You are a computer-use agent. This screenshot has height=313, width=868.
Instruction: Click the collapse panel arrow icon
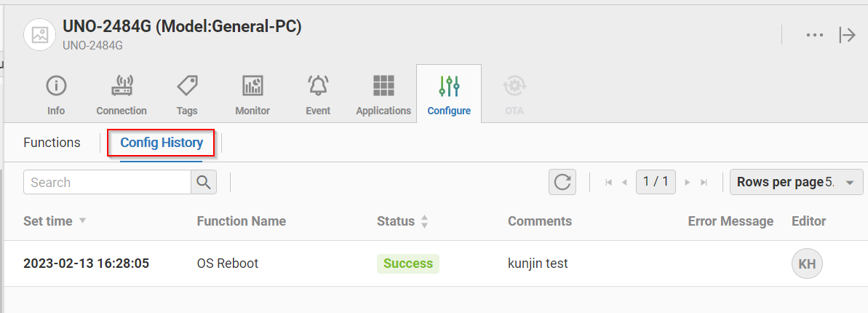click(x=848, y=35)
